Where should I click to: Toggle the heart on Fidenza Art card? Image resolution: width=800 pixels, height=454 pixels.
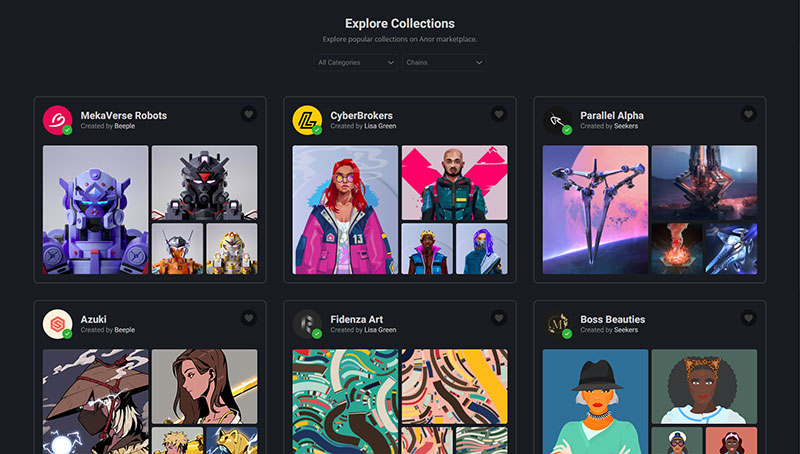coord(499,318)
